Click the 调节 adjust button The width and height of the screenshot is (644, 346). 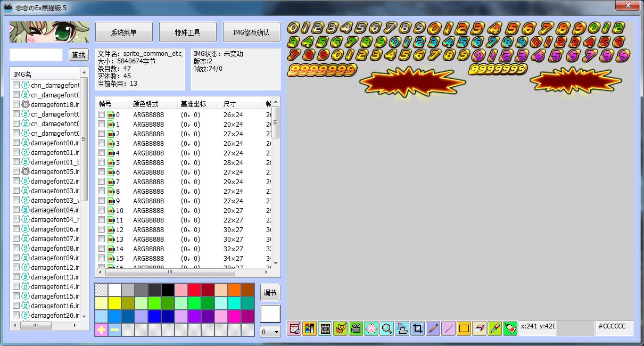(270, 293)
